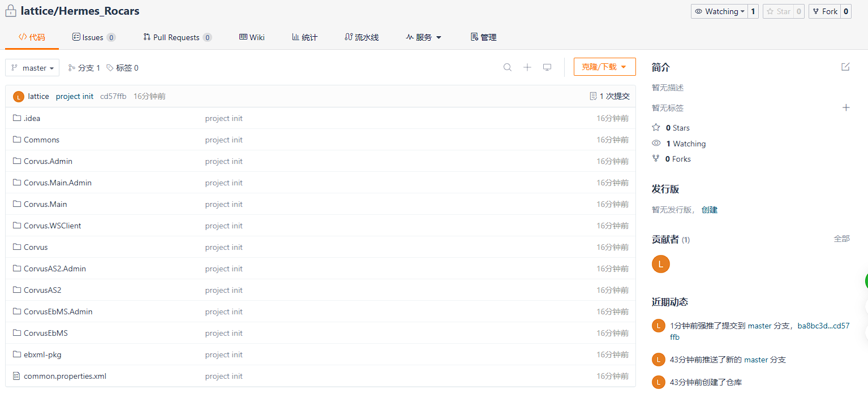Open the master branch dropdown
Image resolution: width=868 pixels, height=398 pixels.
(x=32, y=68)
